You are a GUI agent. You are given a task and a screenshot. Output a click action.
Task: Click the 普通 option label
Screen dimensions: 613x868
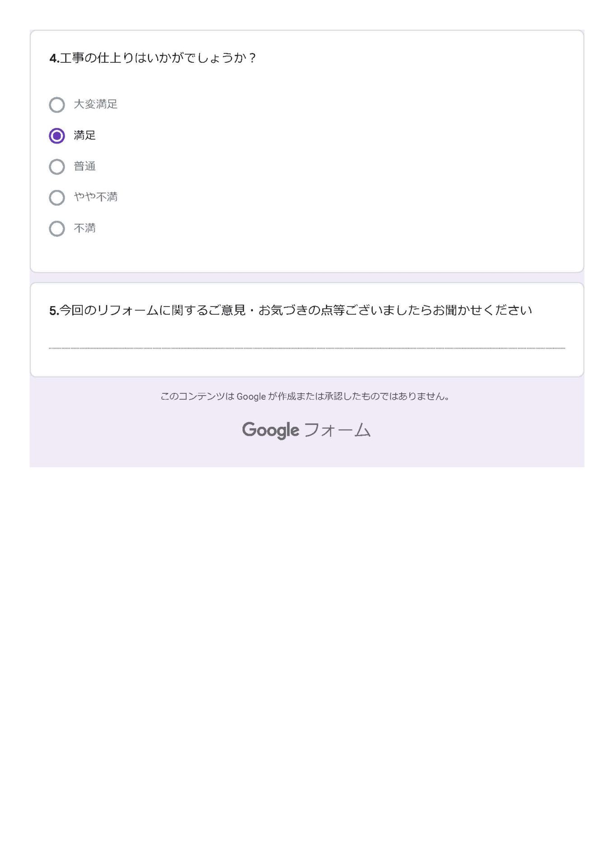point(84,166)
